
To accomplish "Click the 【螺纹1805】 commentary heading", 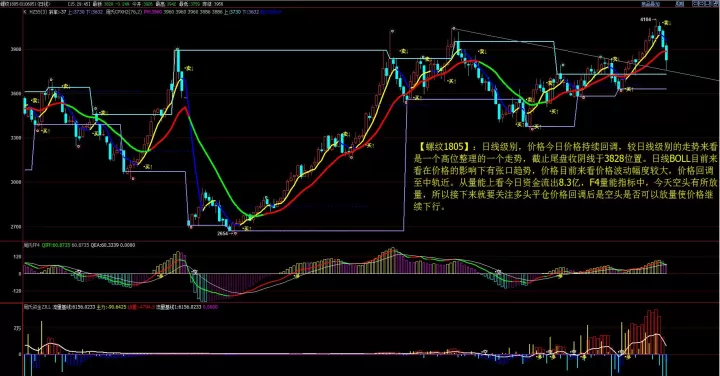I will point(444,147).
